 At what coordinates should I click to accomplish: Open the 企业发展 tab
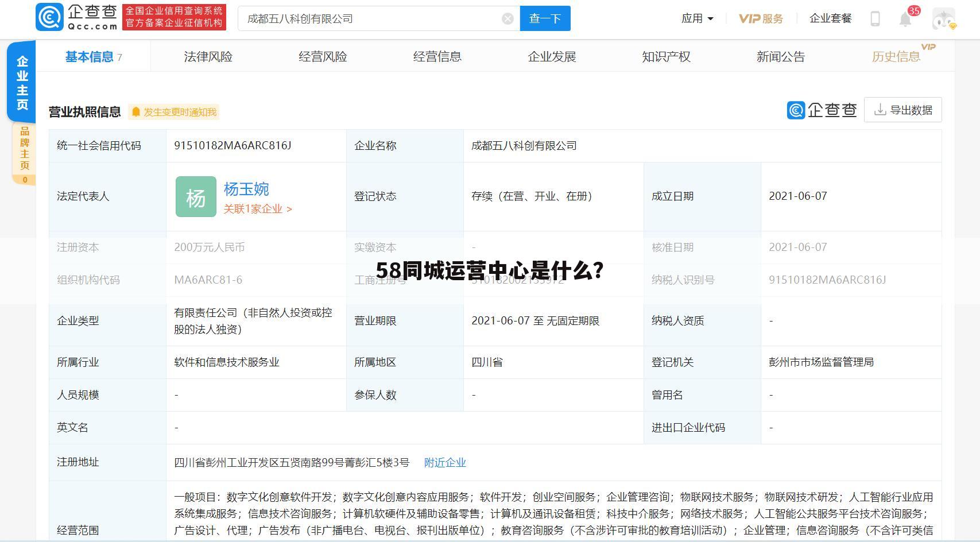click(552, 57)
